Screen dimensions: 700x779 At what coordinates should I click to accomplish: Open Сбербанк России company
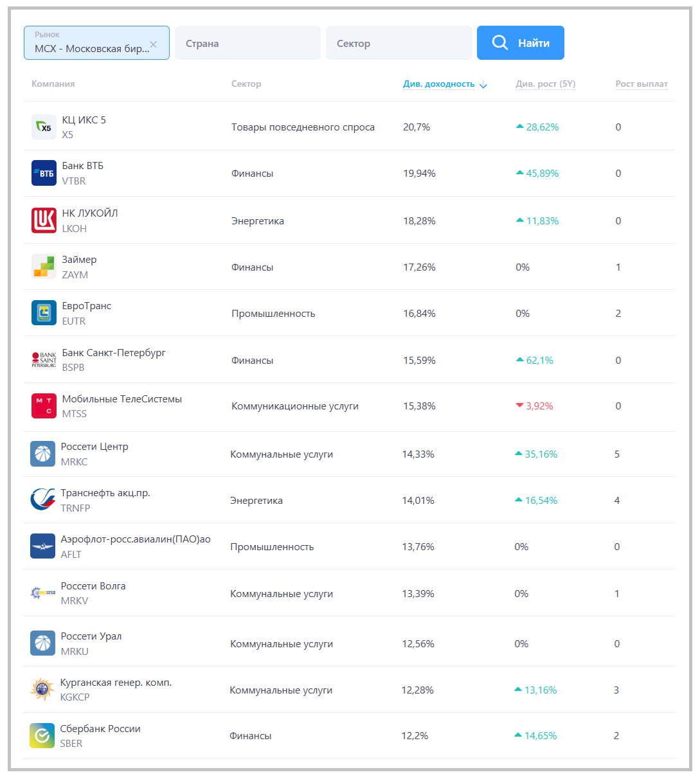tap(100, 729)
